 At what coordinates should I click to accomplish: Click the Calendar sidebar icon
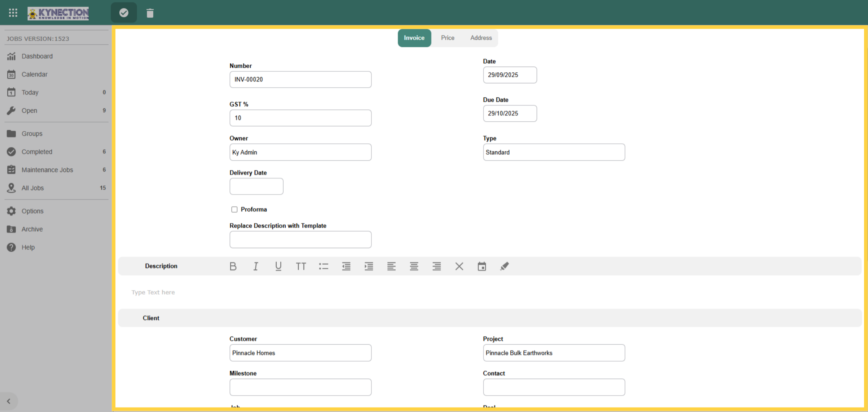coord(11,74)
